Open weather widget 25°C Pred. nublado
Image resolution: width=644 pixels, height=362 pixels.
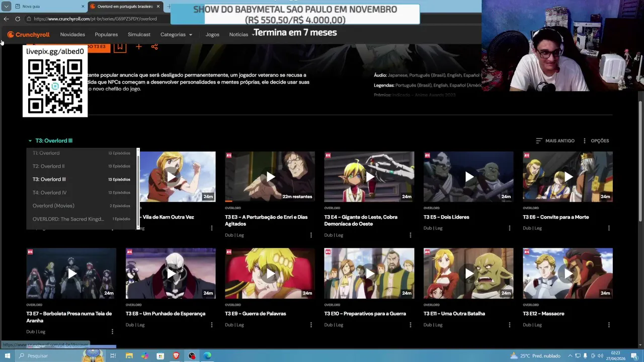[x=536, y=355]
